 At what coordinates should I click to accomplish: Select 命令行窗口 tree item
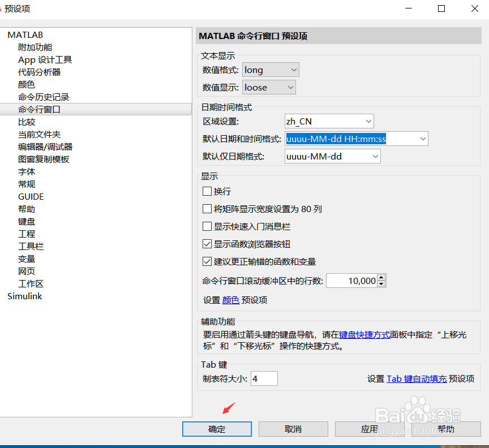click(x=96, y=109)
